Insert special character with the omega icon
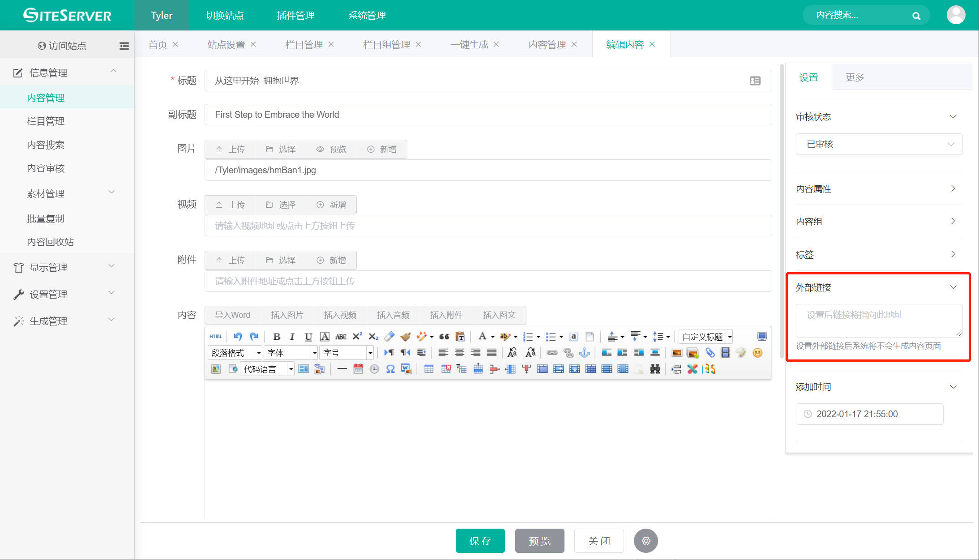Screen dimensions: 979x560 (390, 369)
